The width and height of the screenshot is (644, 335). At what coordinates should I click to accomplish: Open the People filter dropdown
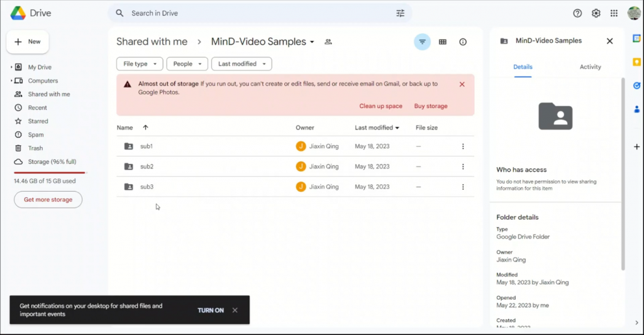(x=187, y=63)
